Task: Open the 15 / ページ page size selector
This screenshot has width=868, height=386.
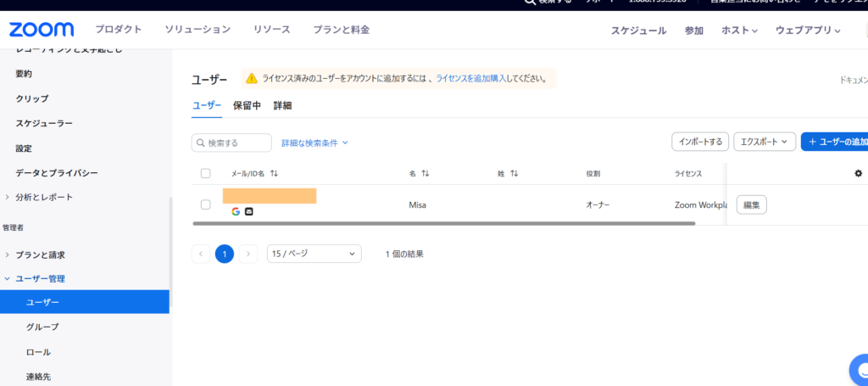Action: (314, 254)
